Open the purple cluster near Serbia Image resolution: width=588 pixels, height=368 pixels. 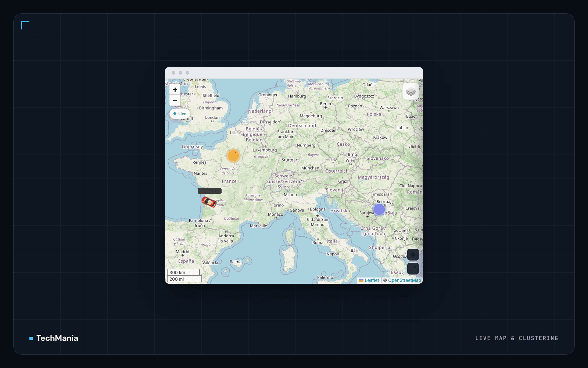[x=379, y=209]
